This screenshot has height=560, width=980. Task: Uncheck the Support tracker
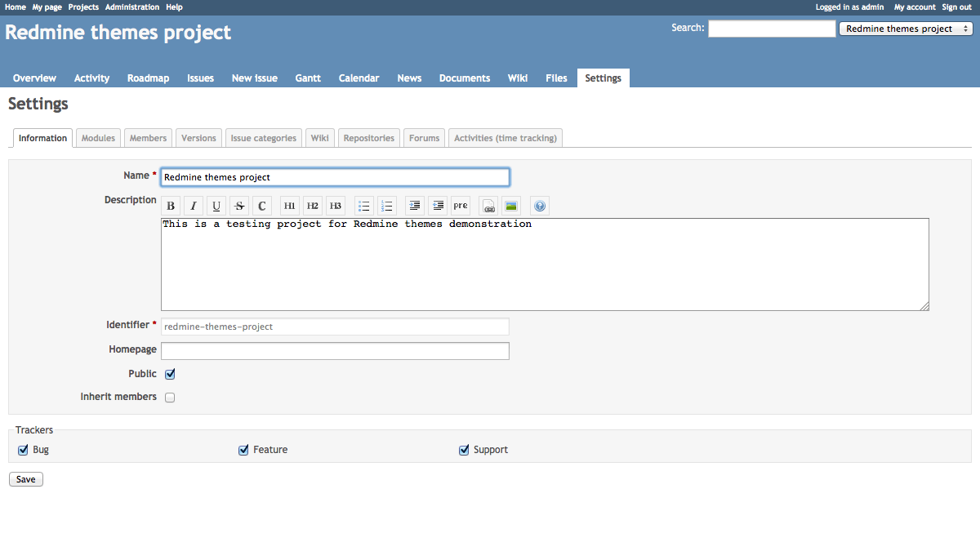(464, 450)
